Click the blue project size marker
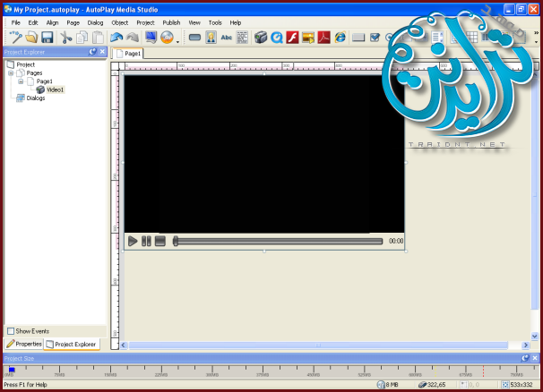The width and height of the screenshot is (543, 392). tap(12, 370)
